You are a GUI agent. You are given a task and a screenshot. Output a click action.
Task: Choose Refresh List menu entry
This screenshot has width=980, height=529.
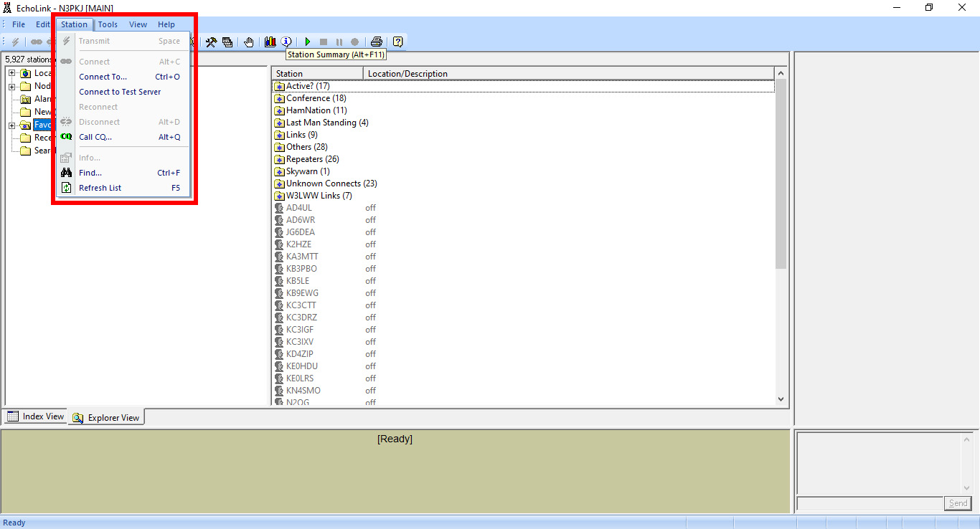pos(123,188)
